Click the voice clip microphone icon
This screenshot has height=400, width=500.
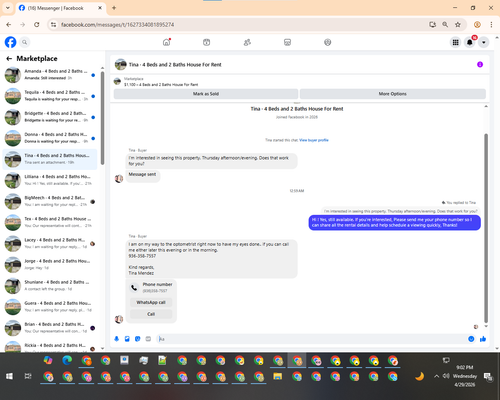[x=117, y=339]
